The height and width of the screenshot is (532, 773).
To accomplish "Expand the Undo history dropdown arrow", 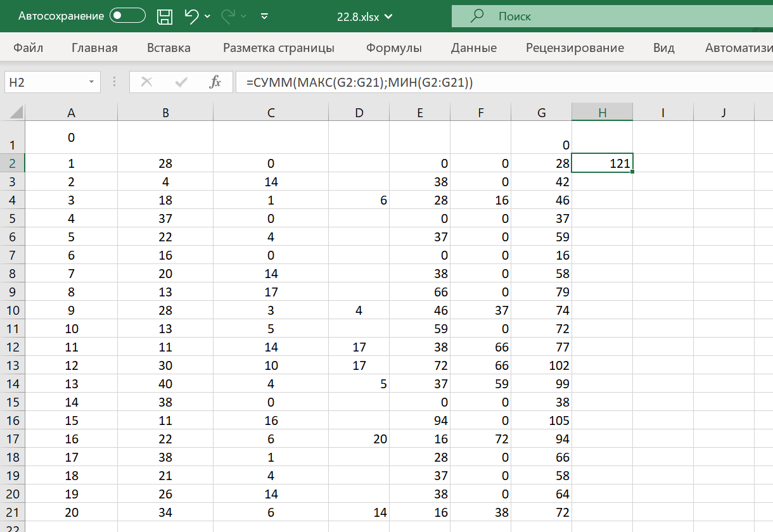I will tap(208, 16).
